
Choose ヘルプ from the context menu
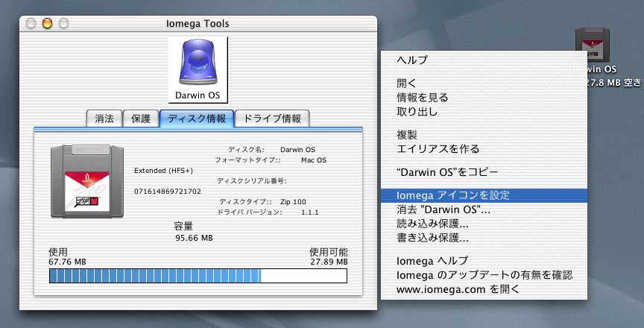[484, 60]
